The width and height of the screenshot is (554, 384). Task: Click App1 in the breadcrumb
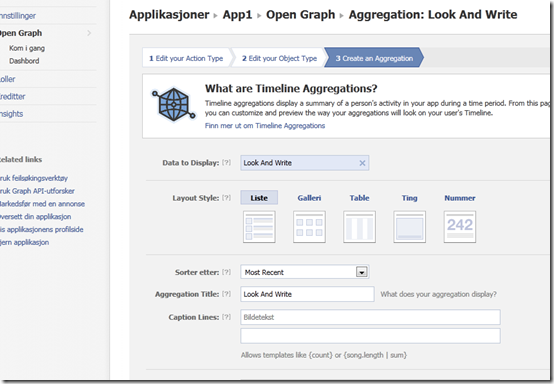(x=237, y=14)
